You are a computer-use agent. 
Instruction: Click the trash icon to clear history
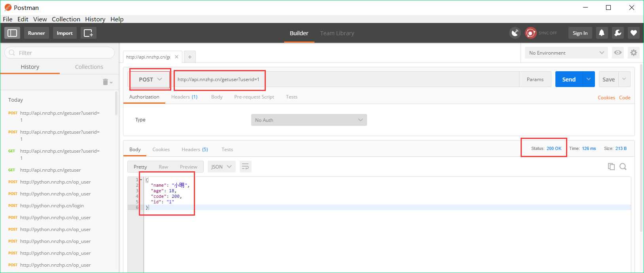point(106,82)
